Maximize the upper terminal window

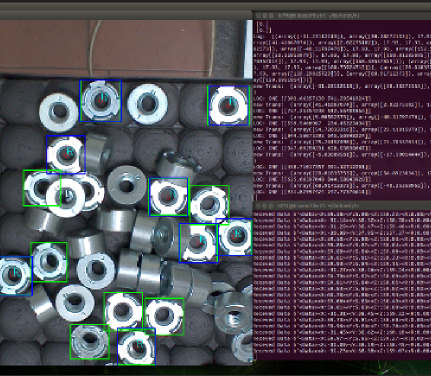pos(271,15)
